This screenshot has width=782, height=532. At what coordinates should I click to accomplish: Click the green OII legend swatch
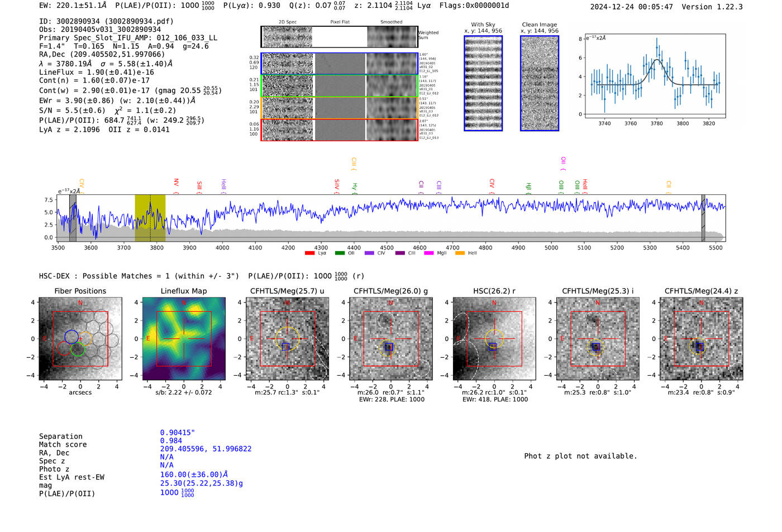(x=340, y=253)
